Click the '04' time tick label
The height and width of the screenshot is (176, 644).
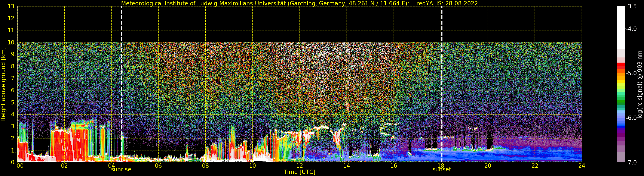tap(111, 166)
